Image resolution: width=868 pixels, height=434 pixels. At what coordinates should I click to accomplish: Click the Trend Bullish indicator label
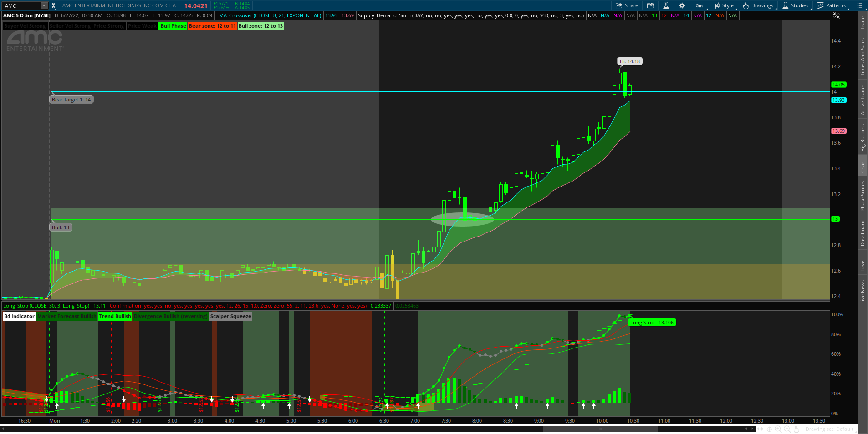coord(115,316)
